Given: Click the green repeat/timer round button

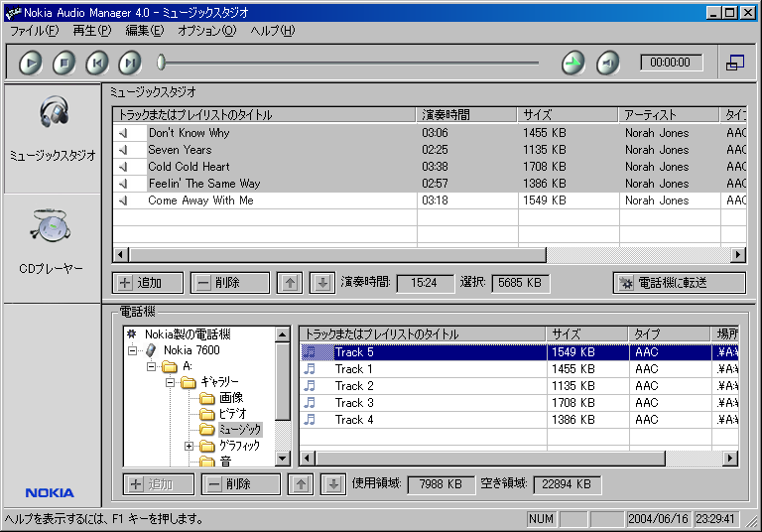Looking at the screenshot, I should pyautogui.click(x=573, y=64).
